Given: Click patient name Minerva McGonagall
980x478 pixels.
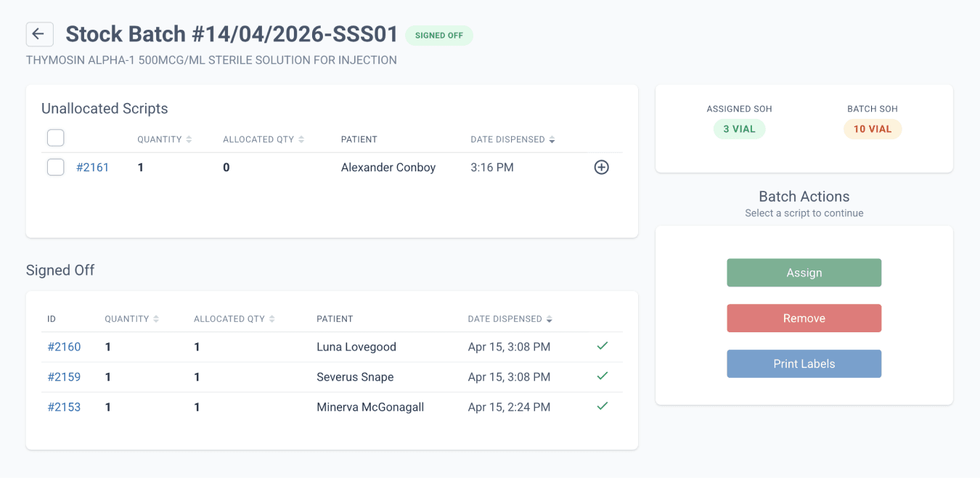Looking at the screenshot, I should 370,407.
